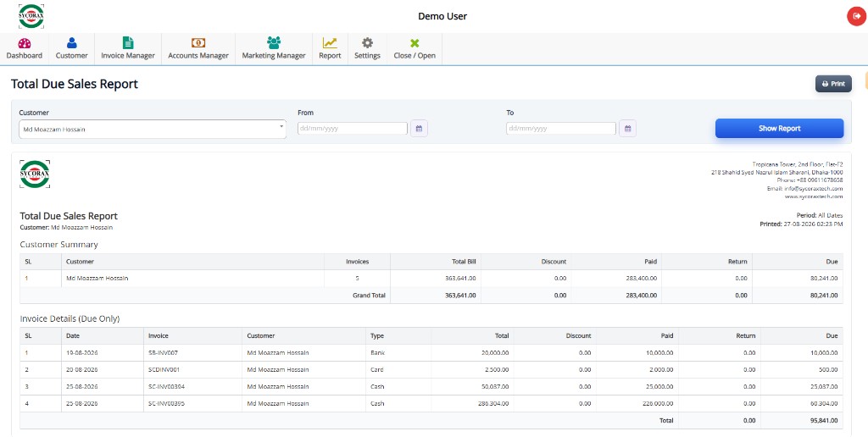Click the Sycorax logo inside report
868x437 pixels.
[x=34, y=174]
